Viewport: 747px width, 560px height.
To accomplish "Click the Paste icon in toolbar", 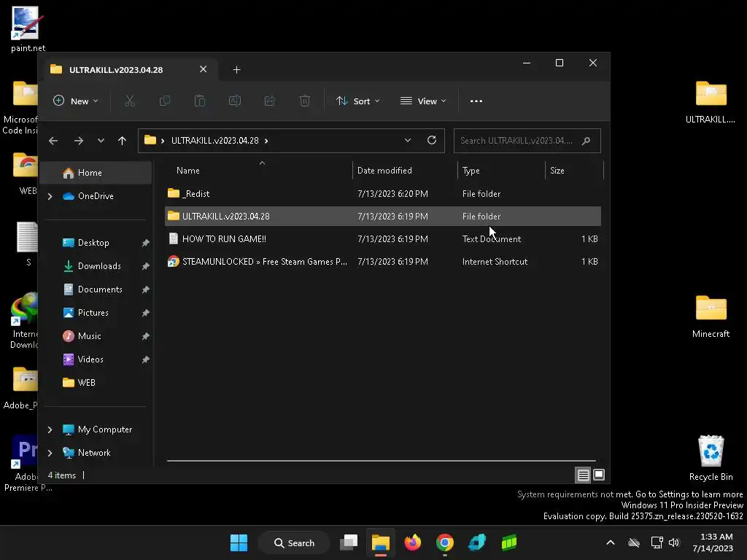I will 200,101.
